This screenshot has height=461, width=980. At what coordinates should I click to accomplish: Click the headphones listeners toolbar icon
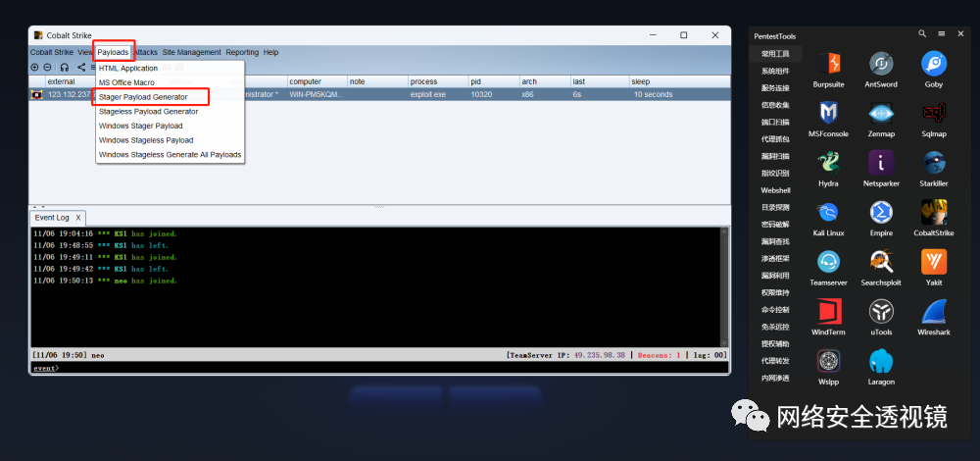click(65, 67)
